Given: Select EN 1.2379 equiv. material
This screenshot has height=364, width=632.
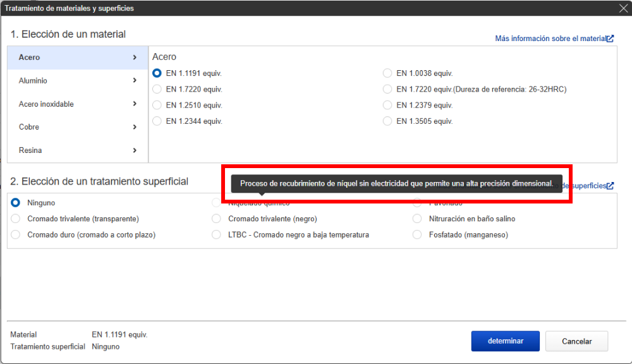Looking at the screenshot, I should 388,105.
